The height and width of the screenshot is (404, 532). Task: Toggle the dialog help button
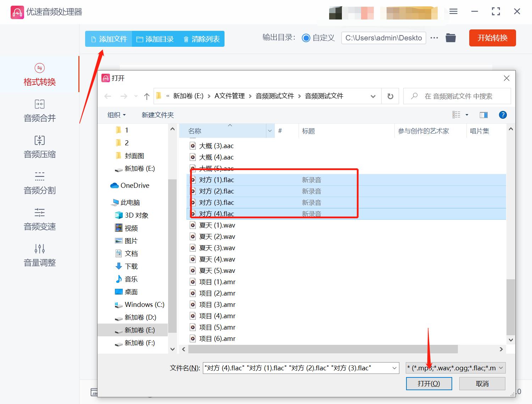coord(503,114)
